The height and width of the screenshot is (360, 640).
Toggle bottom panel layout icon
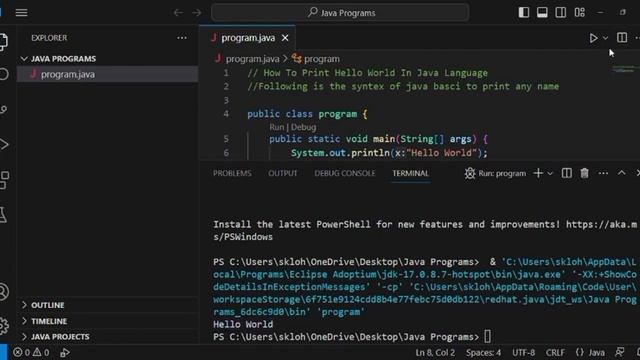point(542,13)
